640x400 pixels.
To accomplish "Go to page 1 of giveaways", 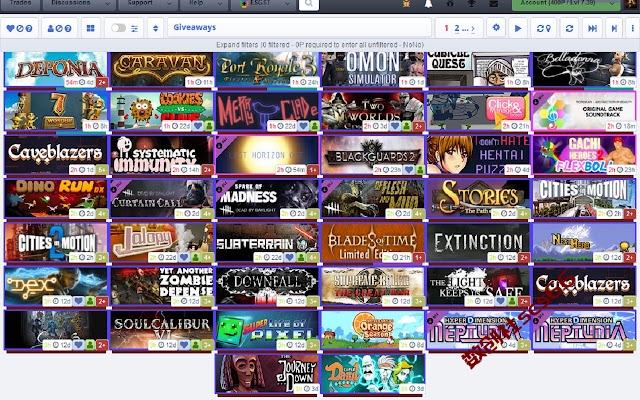I will [x=446, y=28].
